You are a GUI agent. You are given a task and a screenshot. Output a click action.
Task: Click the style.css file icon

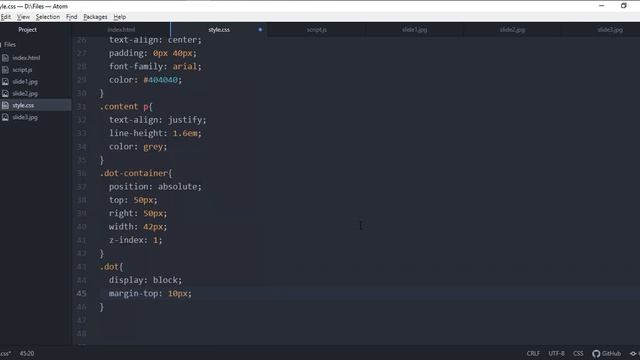[5, 105]
